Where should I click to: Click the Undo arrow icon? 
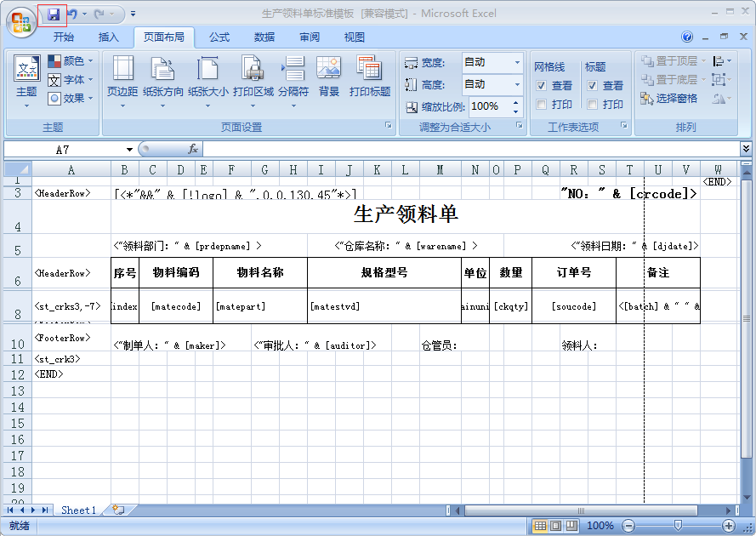(73, 14)
